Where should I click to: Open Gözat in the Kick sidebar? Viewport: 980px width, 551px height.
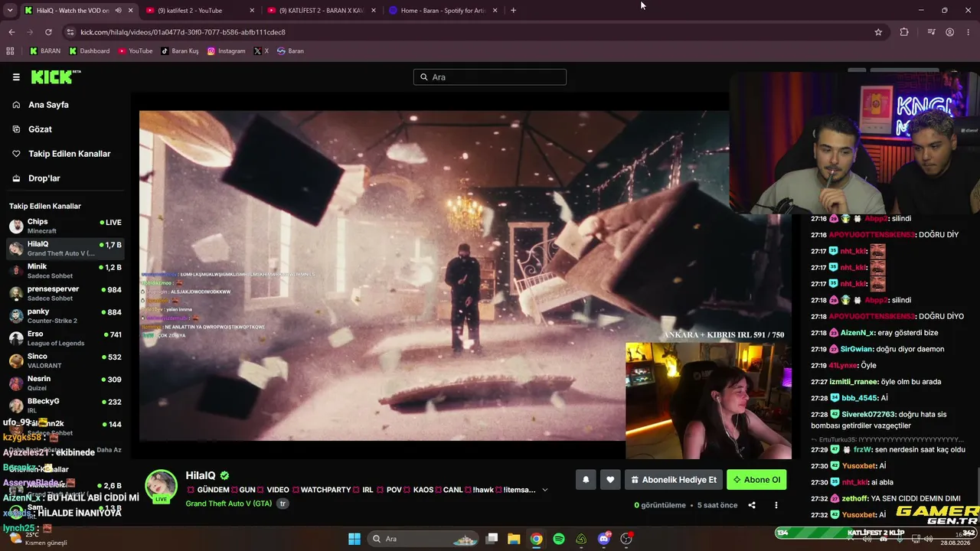pos(40,129)
